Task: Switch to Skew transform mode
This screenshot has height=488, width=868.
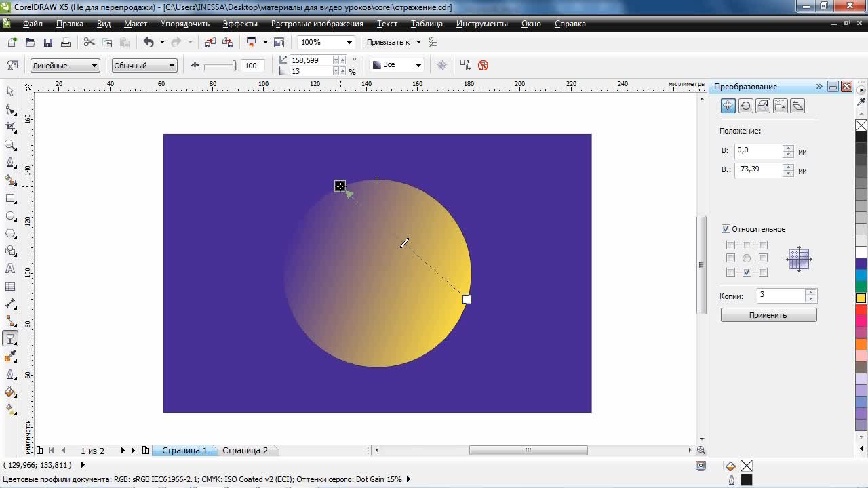Action: [797, 106]
